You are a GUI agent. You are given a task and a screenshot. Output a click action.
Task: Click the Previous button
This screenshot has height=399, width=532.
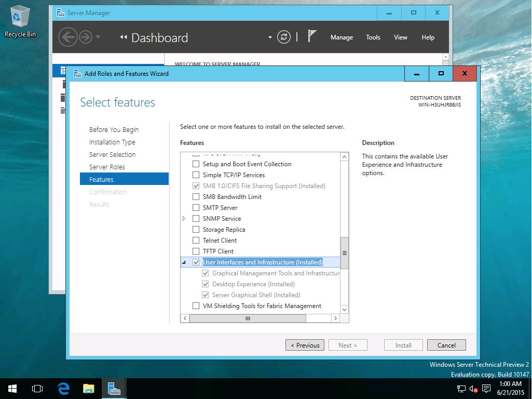305,345
